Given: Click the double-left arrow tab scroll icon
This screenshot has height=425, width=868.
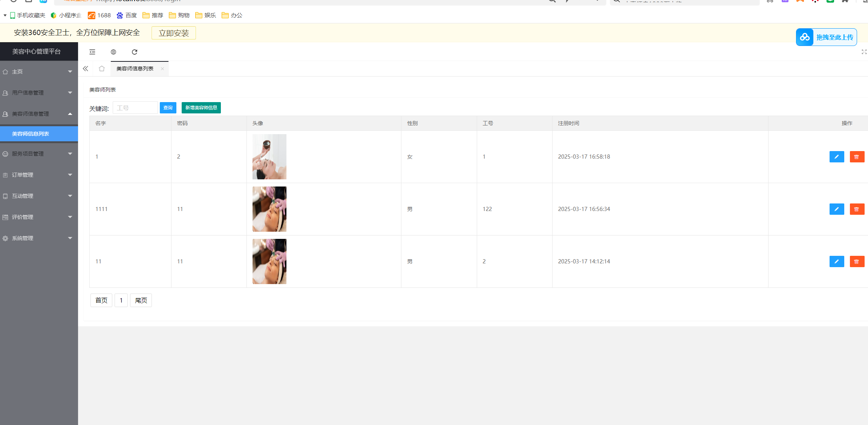Looking at the screenshot, I should 86,69.
